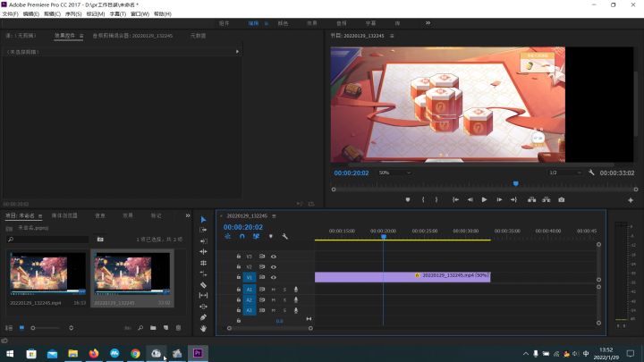Open the 文件(F) menu

10,14
